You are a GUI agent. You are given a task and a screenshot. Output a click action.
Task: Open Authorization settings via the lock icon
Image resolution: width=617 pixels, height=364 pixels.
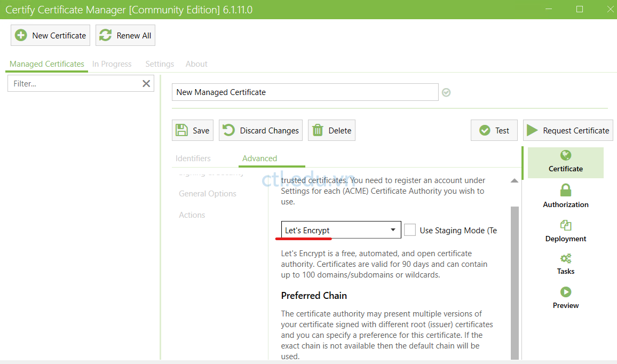click(x=565, y=189)
